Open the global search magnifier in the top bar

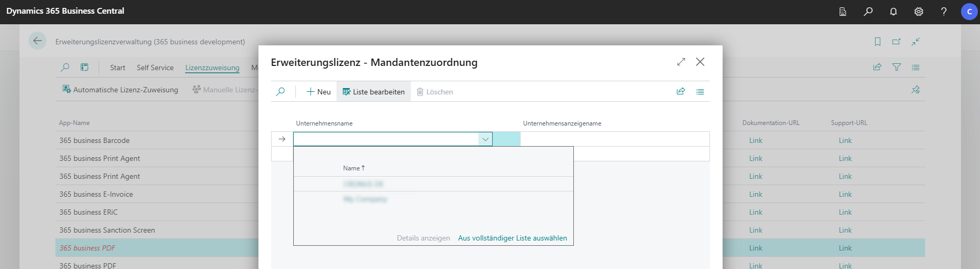tap(868, 12)
